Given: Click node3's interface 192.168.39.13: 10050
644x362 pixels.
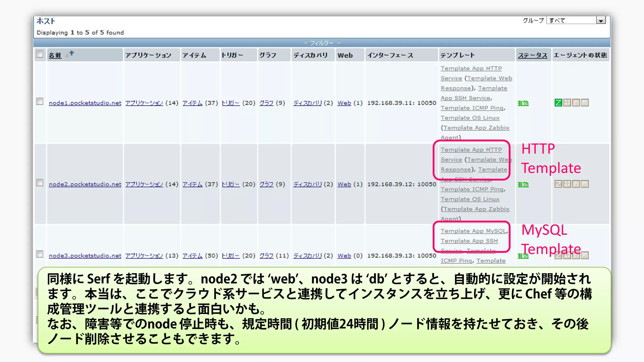Looking at the screenshot, I should [402, 255].
